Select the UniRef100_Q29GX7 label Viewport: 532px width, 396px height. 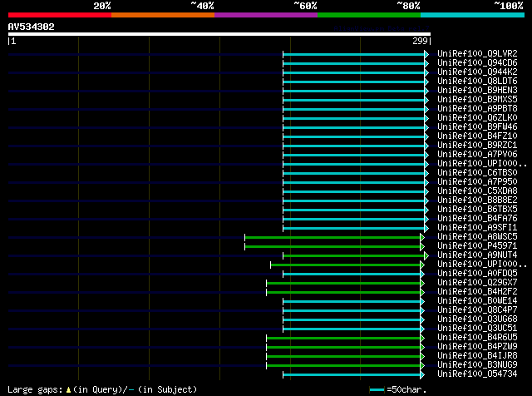477,283
